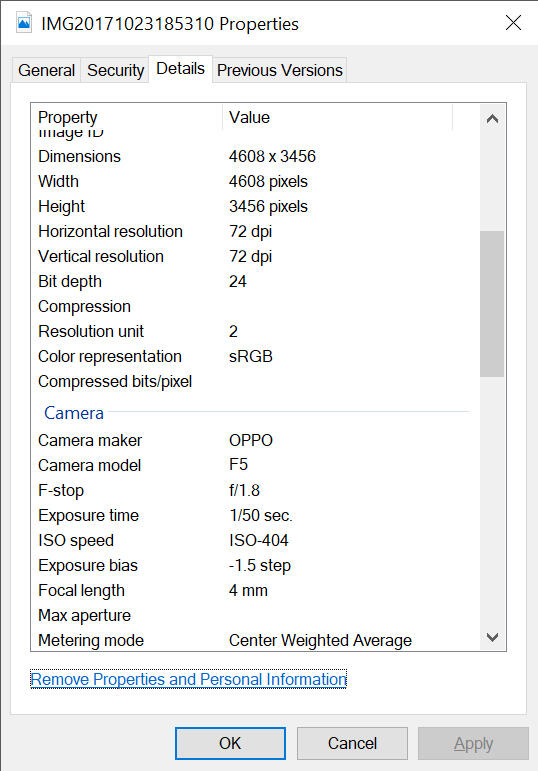Click the scroll down arrow

pos(492,637)
